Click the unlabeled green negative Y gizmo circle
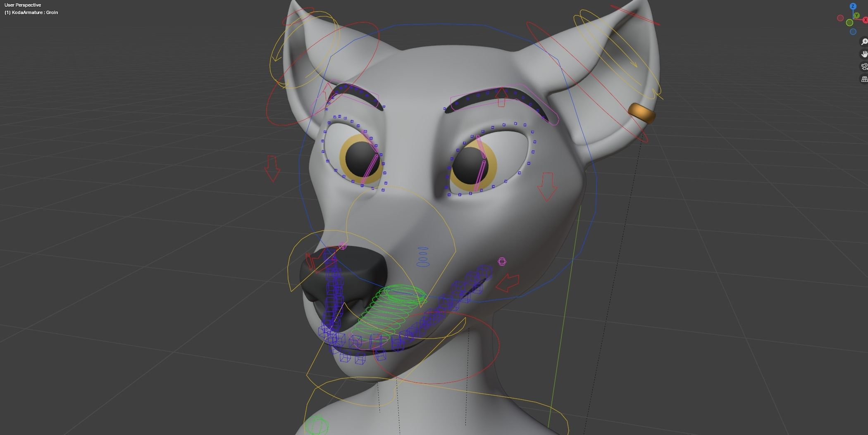 click(849, 22)
